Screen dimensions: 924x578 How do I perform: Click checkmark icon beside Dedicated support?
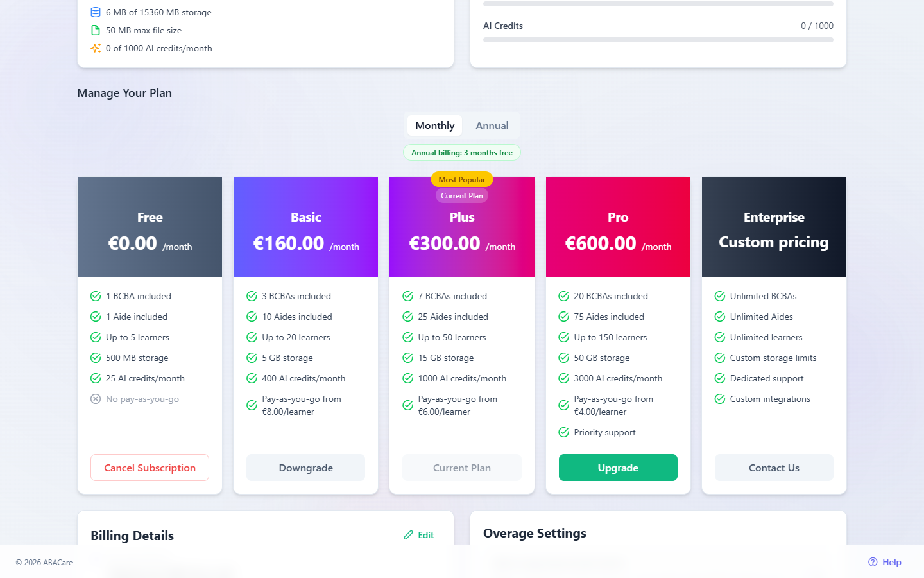pyautogui.click(x=720, y=378)
